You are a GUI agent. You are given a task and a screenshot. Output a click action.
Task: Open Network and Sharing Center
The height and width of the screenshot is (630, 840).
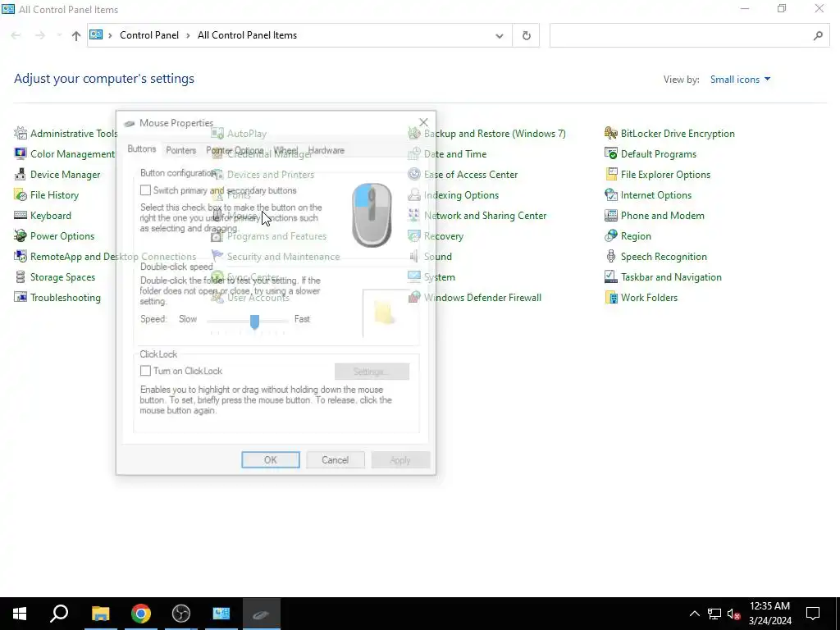point(485,216)
